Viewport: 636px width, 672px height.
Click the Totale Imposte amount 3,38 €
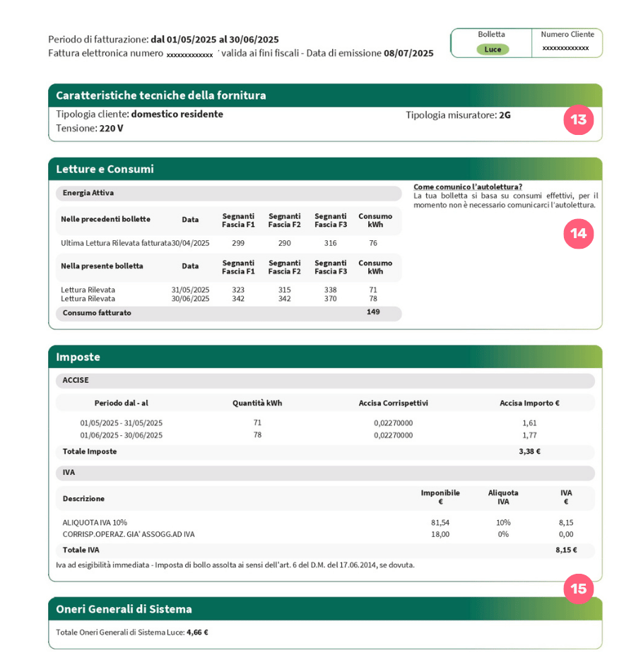click(x=529, y=451)
